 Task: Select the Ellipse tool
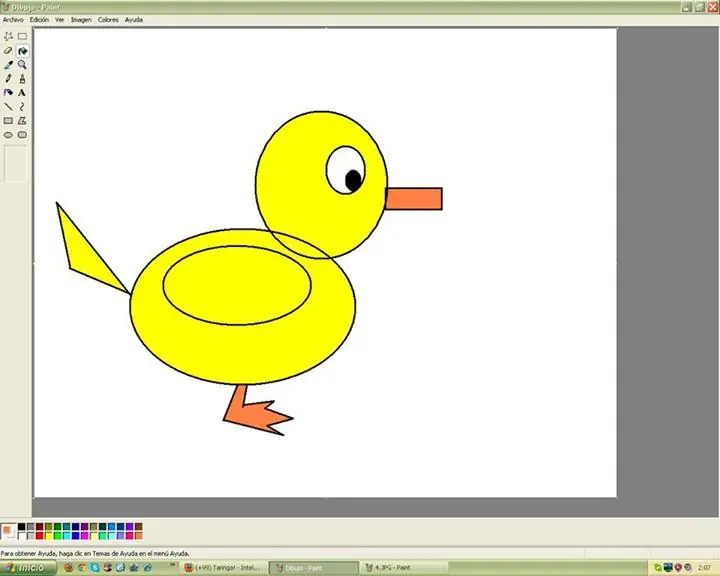[8, 135]
